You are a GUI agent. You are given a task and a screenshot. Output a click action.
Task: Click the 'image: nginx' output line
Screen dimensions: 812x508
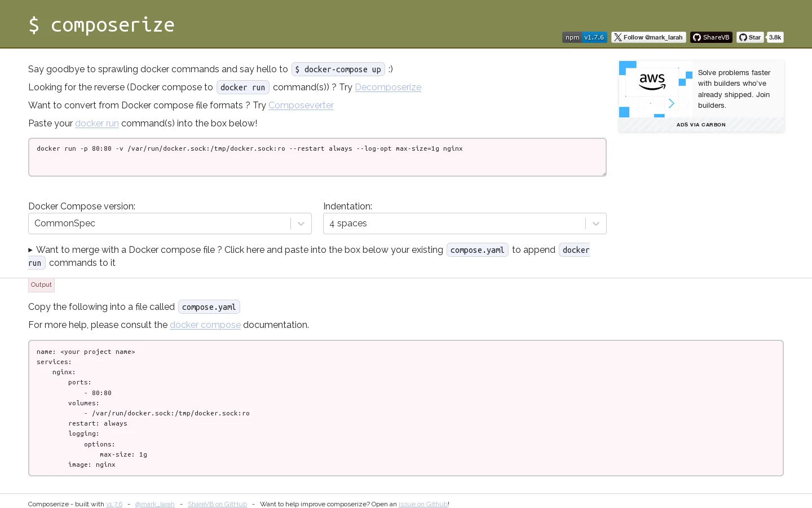pos(92,465)
